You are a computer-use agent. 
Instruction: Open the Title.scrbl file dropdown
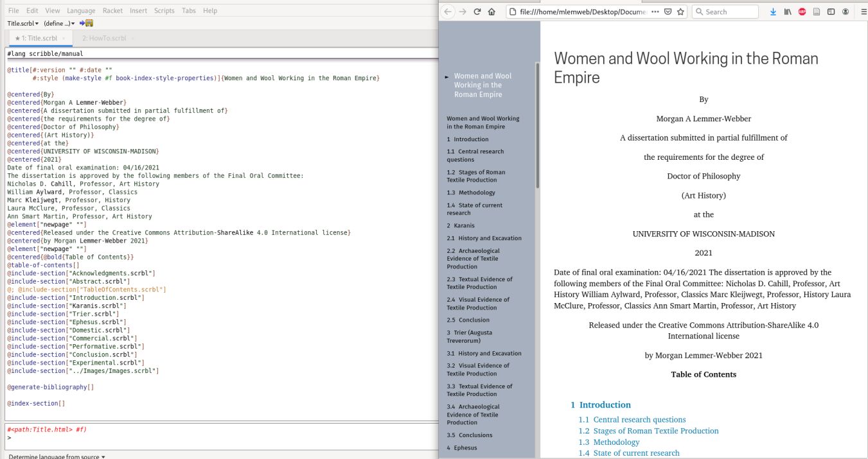pos(22,24)
